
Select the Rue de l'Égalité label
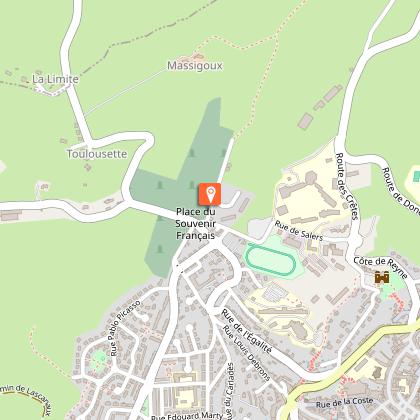click(247, 331)
